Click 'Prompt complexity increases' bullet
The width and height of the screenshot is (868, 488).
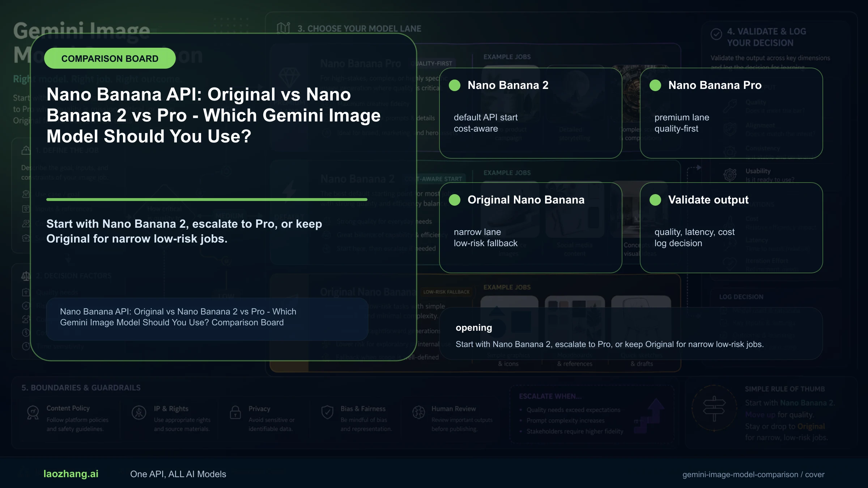[565, 421]
